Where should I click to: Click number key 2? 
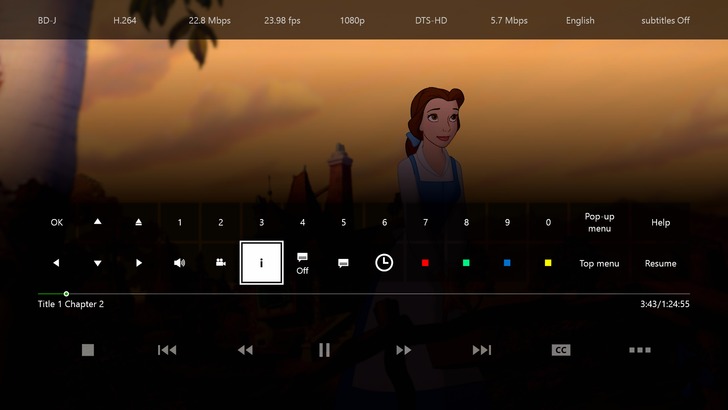[x=221, y=222]
